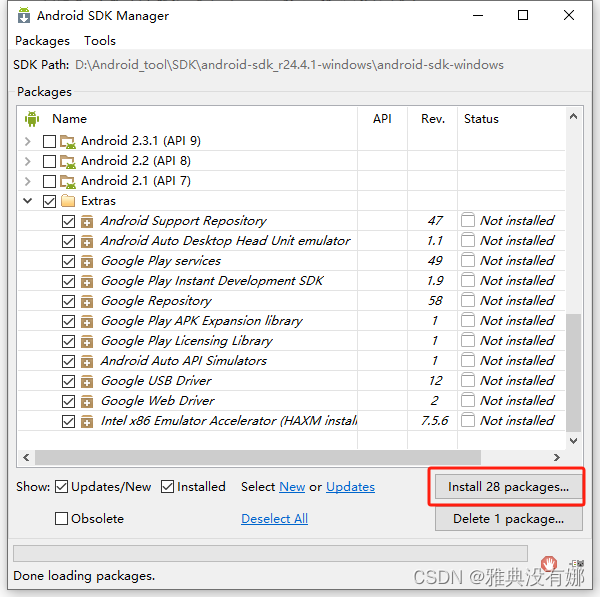Check the Android 2.1 (API 7) checkbox
600x597 pixels.
[49, 181]
